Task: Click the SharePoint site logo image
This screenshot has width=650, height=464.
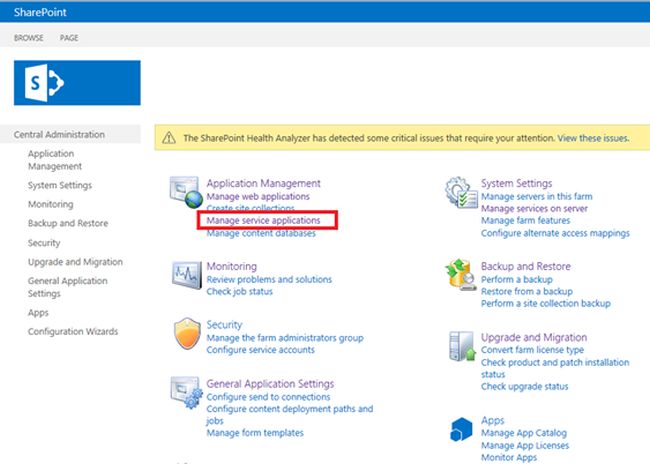Action: [x=77, y=83]
